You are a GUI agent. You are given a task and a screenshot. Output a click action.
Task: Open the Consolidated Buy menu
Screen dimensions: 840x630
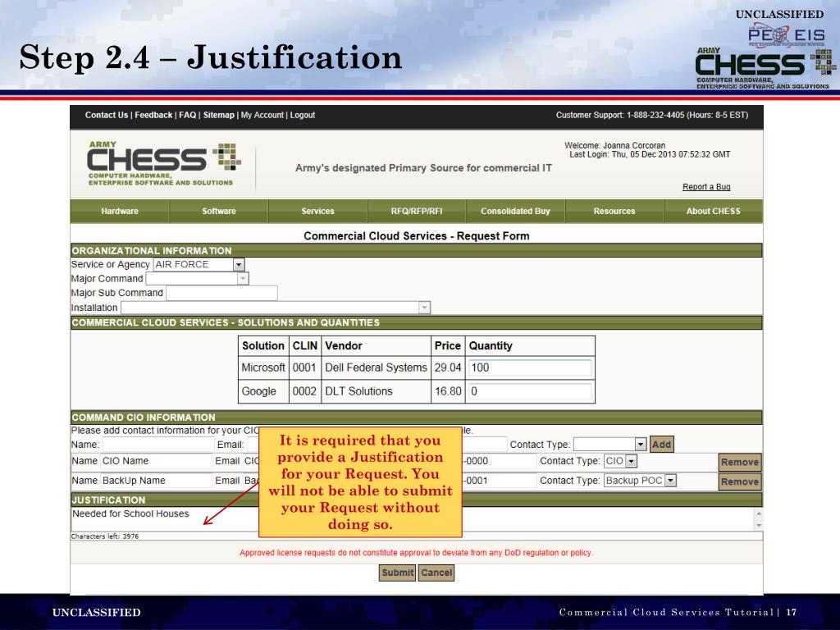click(x=515, y=211)
